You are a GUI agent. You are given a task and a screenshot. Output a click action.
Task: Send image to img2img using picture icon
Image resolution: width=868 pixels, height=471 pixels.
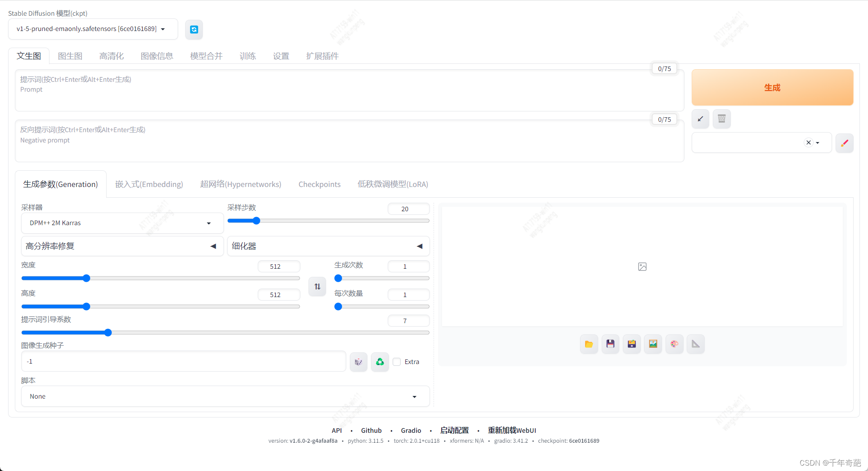tap(653, 344)
